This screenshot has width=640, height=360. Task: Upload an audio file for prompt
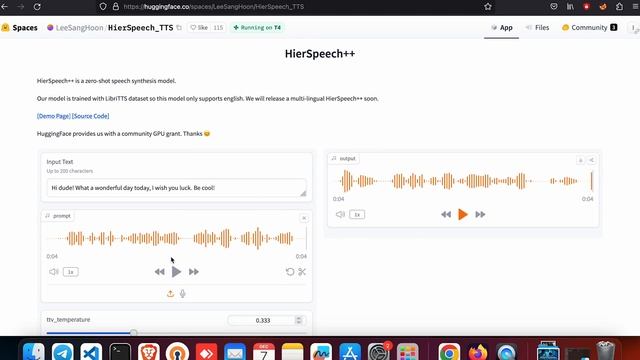click(170, 293)
